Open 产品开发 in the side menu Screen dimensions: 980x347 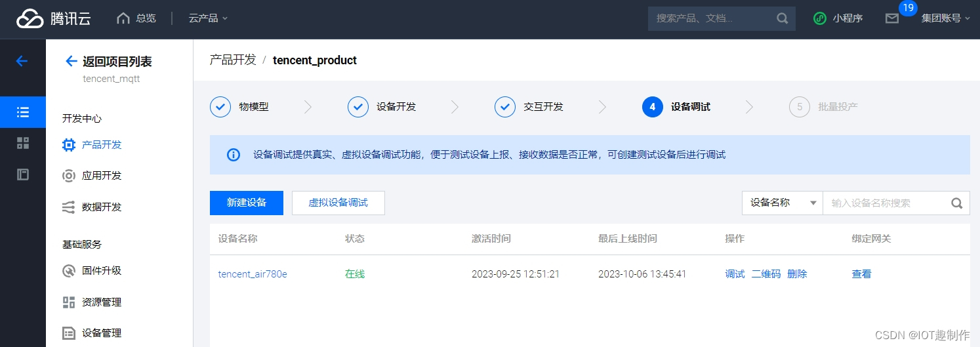pos(102,145)
